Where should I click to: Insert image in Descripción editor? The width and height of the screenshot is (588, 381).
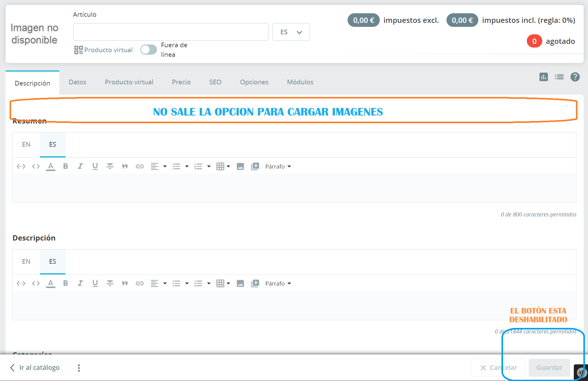coord(240,283)
